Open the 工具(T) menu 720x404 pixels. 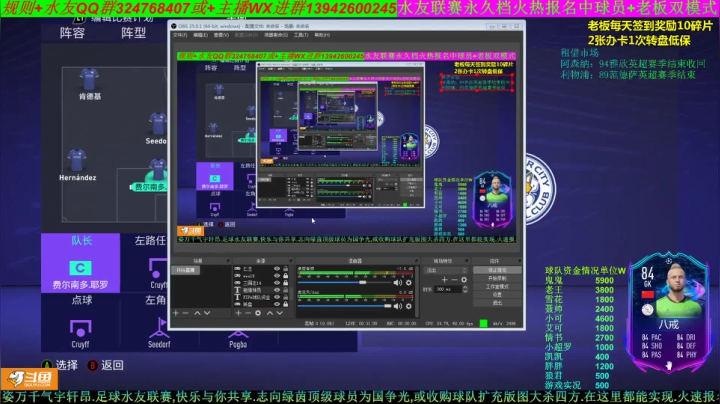pyautogui.click(x=301, y=35)
